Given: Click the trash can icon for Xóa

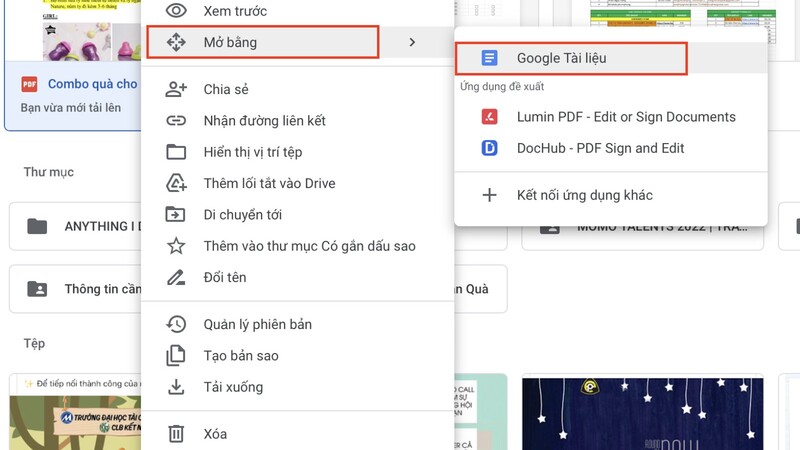Looking at the screenshot, I should [x=176, y=434].
